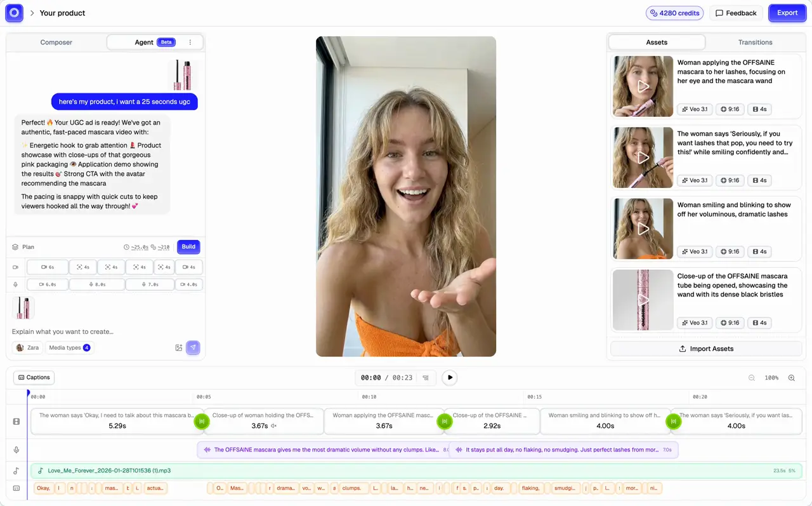Click the music track note icon

[16, 471]
